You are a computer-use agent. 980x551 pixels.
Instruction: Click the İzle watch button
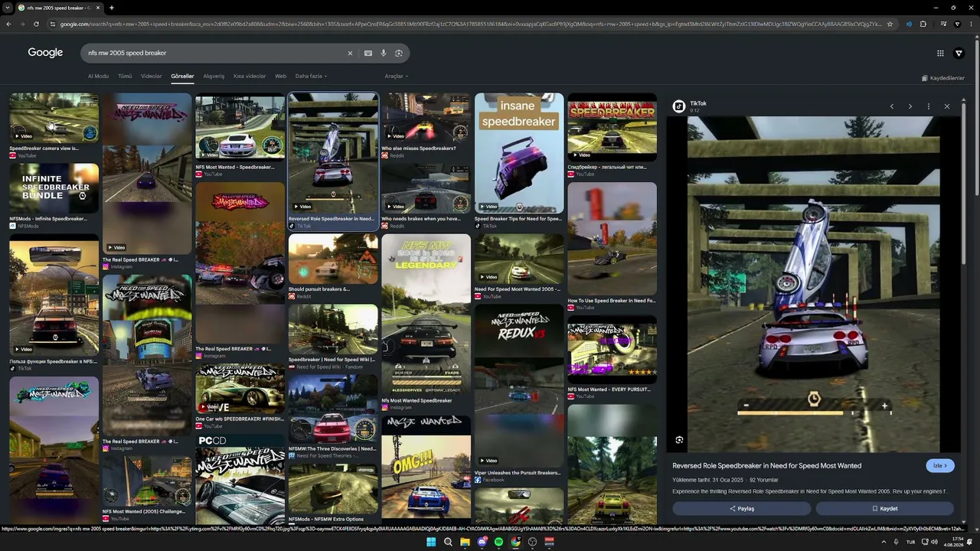(939, 465)
